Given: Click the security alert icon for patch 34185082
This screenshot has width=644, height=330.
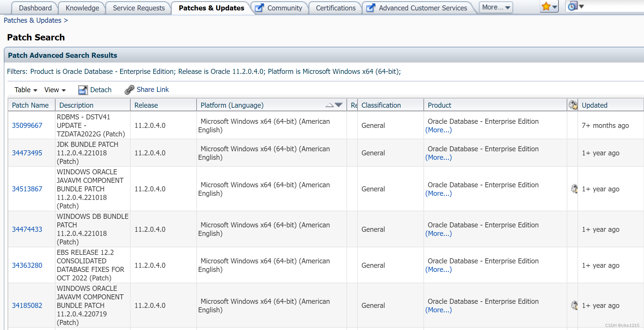Looking at the screenshot, I should (574, 305).
